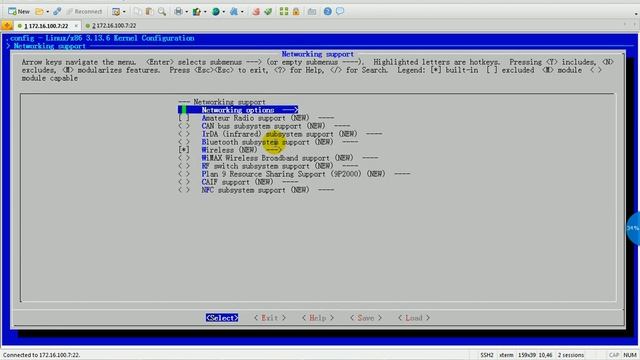Click the Exit button

pyautogui.click(x=270, y=318)
